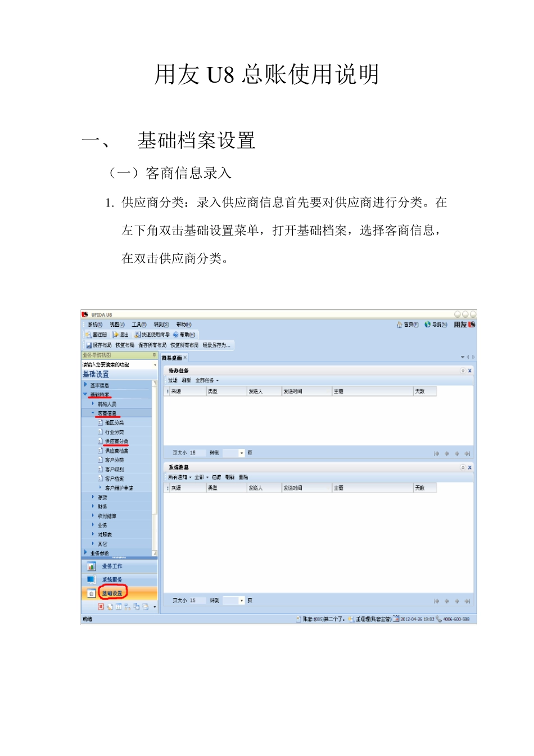Select 地区分类 in the tree
Image resolution: width=534 pixels, height=756 pixels.
(115, 422)
